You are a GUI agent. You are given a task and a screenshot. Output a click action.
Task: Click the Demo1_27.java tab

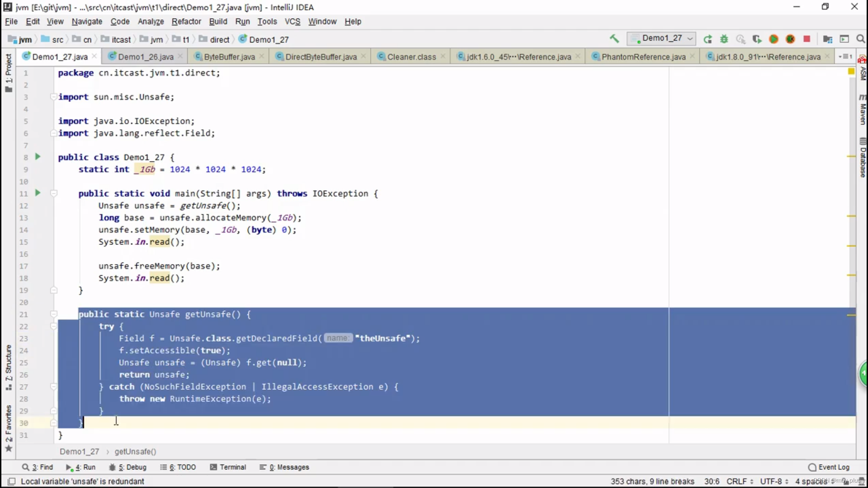point(60,56)
